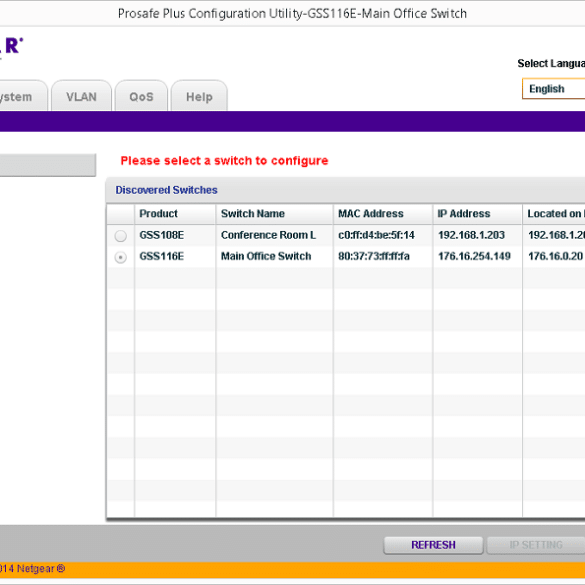Viewport: 585px width, 585px height.
Task: Click the Product column header
Action: pos(175,214)
